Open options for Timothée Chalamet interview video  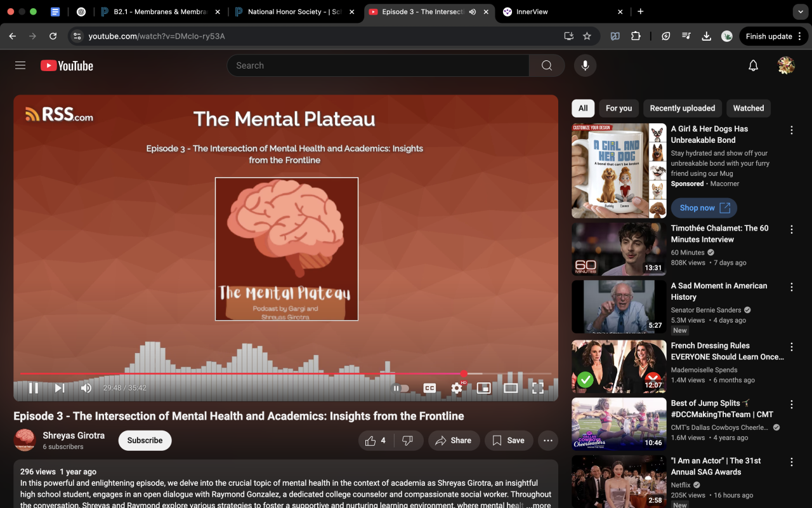792,229
